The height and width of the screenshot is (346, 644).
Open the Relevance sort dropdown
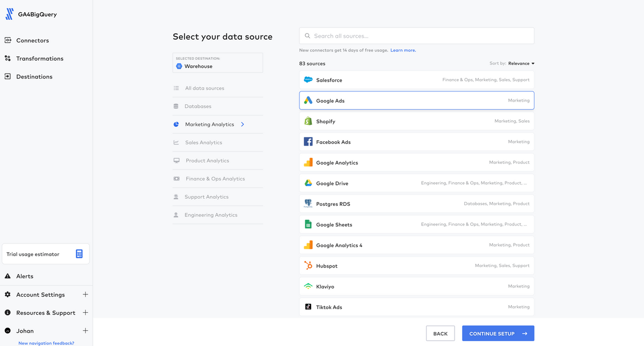518,63
